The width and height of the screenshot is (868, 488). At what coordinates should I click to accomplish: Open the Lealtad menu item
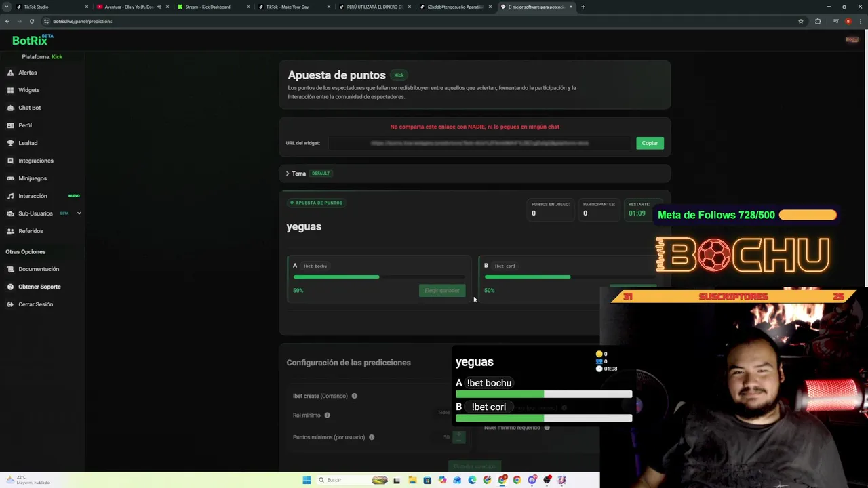click(x=28, y=143)
